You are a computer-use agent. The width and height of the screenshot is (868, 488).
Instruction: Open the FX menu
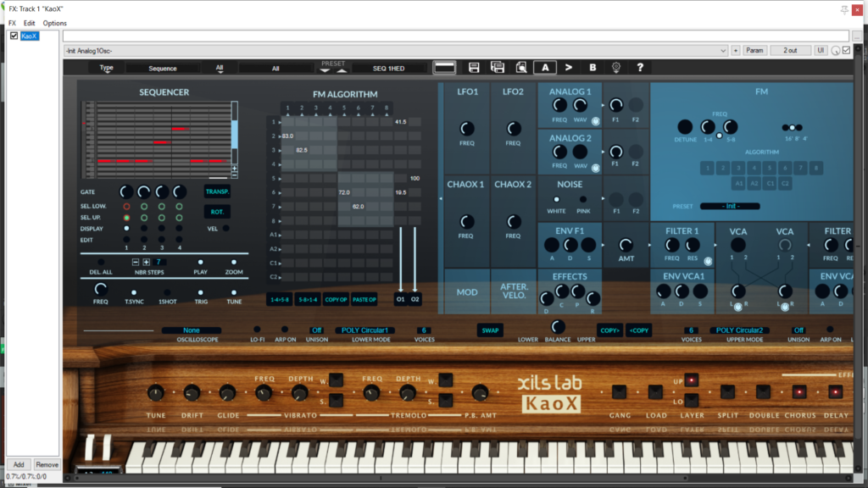pos(12,23)
